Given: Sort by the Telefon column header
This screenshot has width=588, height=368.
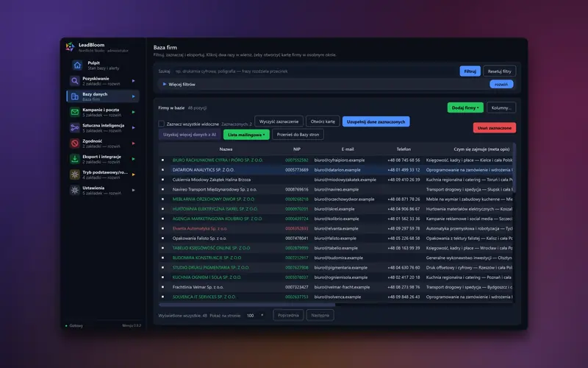Looking at the screenshot, I should click(404, 149).
